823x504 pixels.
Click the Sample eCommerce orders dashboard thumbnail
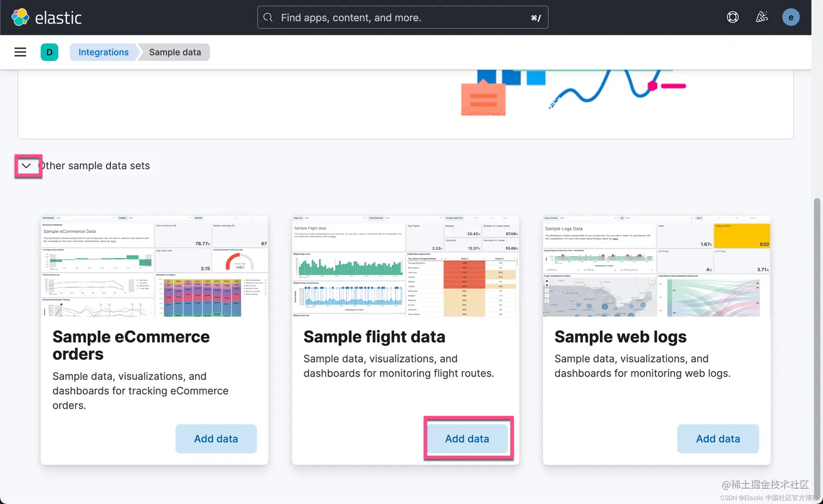155,266
